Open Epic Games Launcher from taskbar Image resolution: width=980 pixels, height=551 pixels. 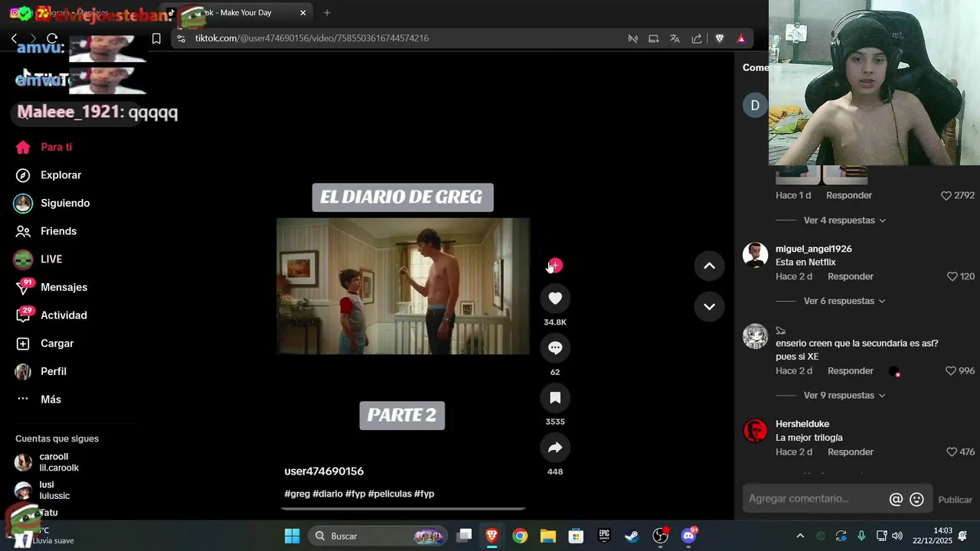[604, 536]
